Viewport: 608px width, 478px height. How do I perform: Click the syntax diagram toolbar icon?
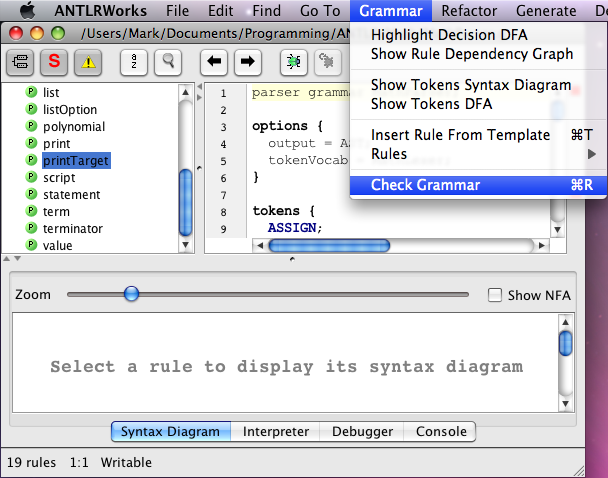tap(20, 62)
